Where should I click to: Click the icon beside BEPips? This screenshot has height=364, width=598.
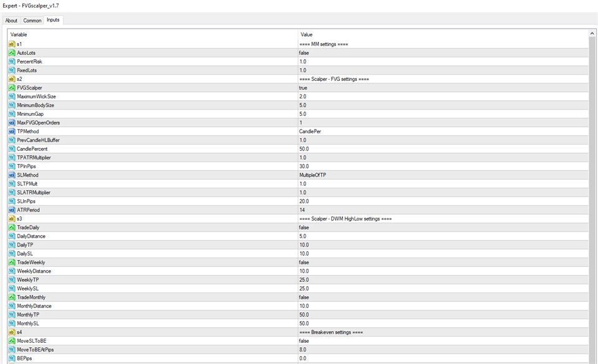click(12, 358)
